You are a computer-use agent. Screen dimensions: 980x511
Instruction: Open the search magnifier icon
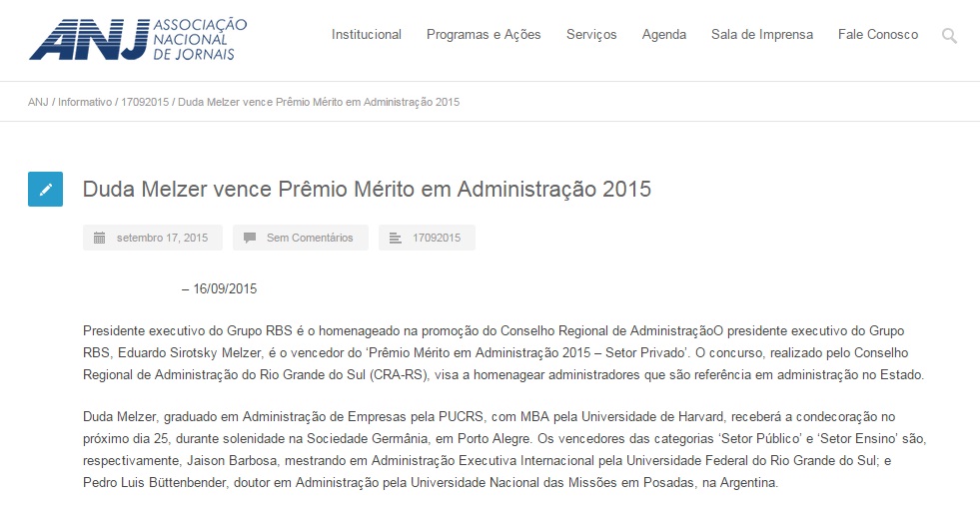(949, 36)
